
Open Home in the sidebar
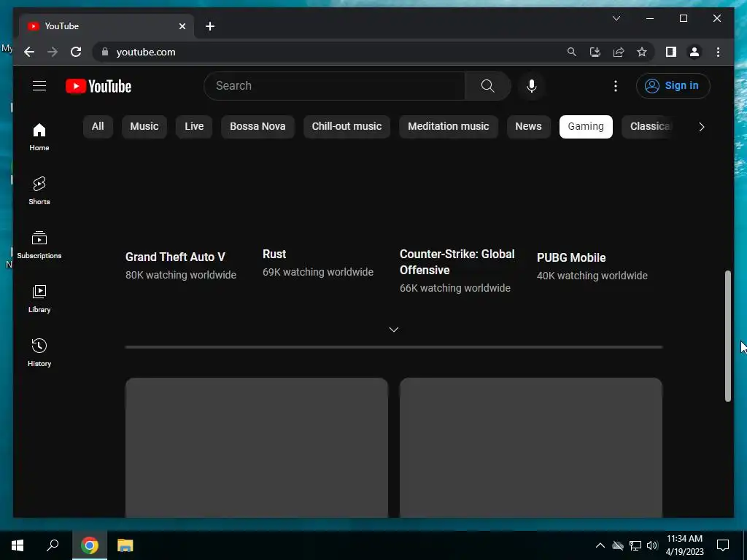[x=39, y=137]
